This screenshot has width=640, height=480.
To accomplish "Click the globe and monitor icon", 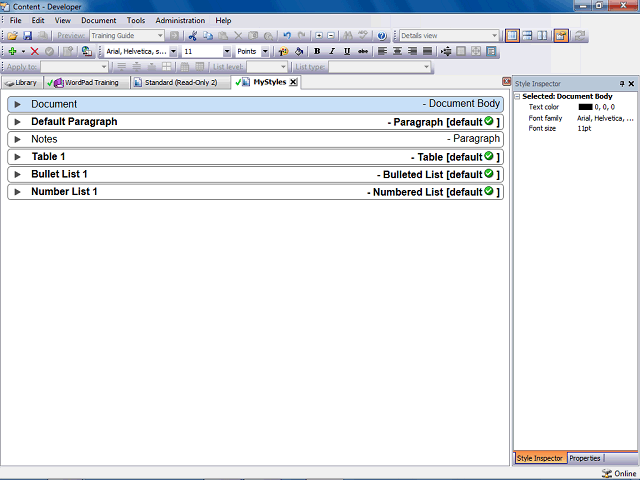I will 87,51.
